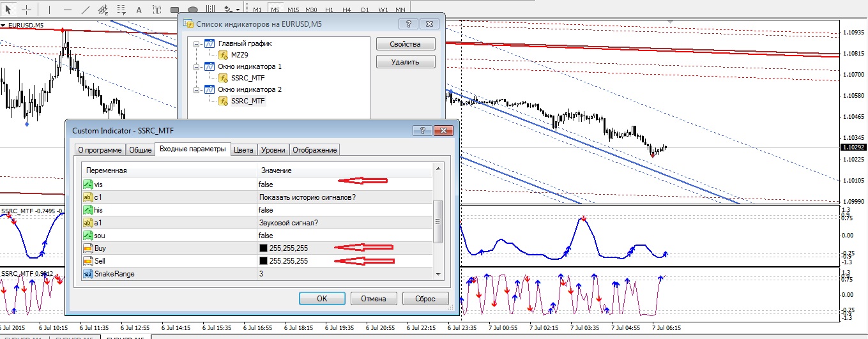
Task: Click the Переменная column header
Action: 169,170
